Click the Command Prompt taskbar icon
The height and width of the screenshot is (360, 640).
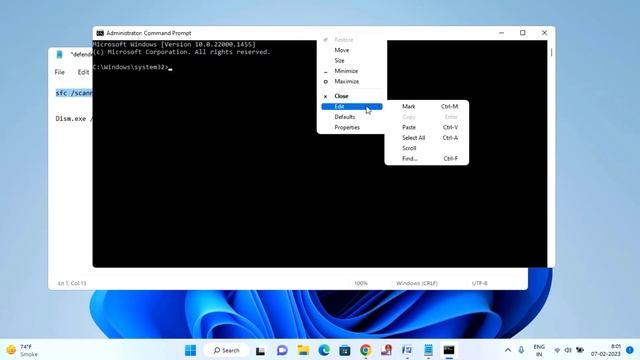click(x=449, y=350)
